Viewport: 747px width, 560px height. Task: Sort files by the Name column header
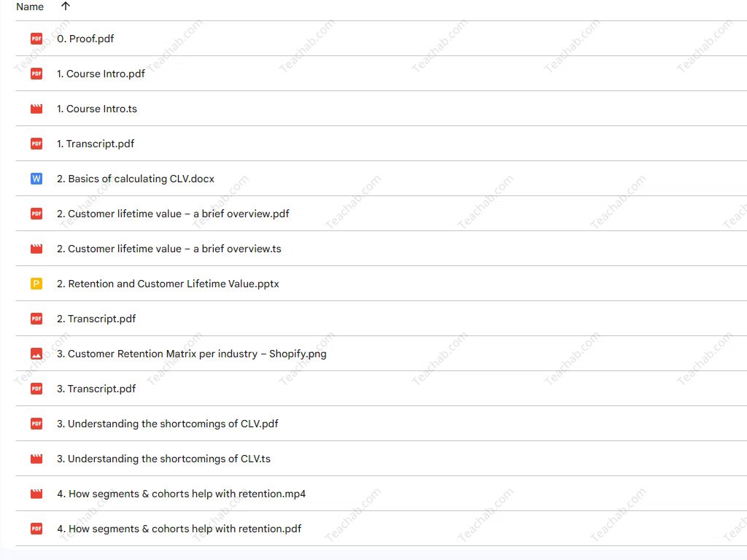pos(30,7)
